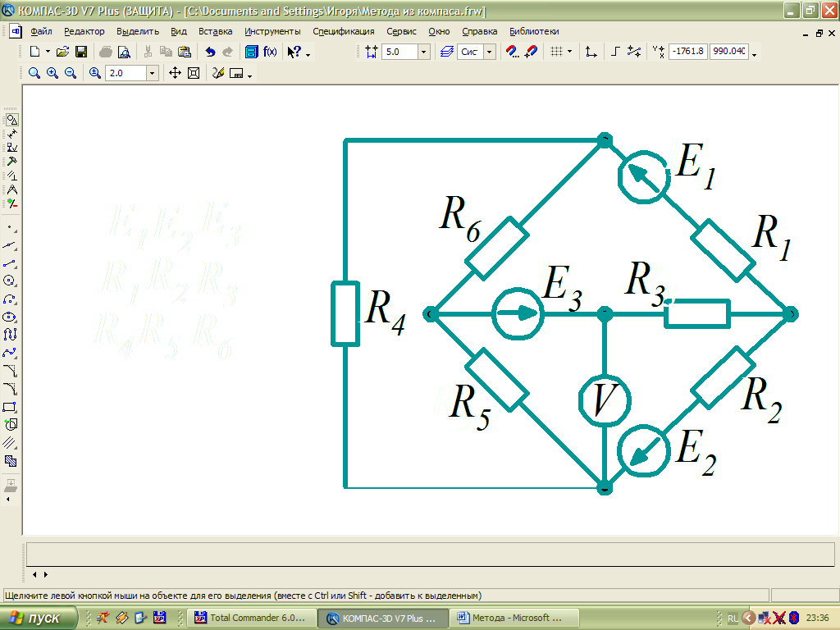Select the Circle drawing tool
Screen dimensions: 840x630
pyautogui.click(x=11, y=281)
